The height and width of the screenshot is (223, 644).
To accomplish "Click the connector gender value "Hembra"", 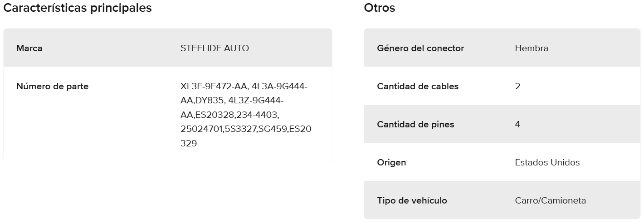I will 532,48.
